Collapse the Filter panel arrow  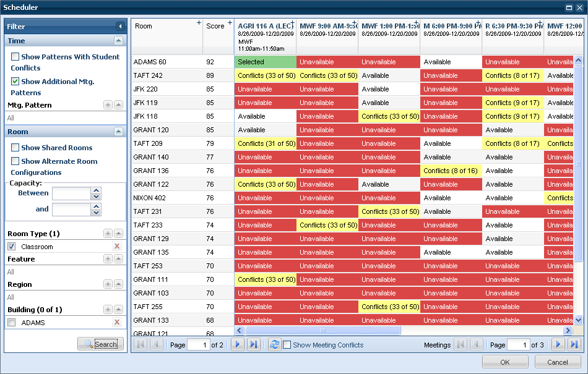tap(120, 26)
